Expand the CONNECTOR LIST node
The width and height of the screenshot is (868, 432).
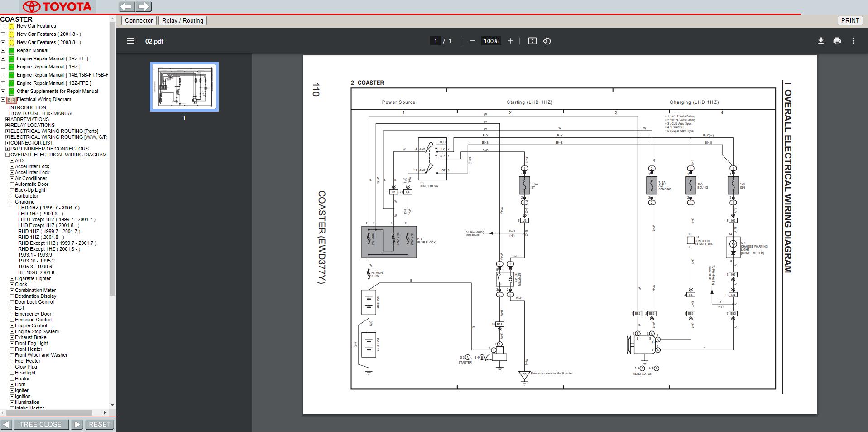(x=7, y=143)
